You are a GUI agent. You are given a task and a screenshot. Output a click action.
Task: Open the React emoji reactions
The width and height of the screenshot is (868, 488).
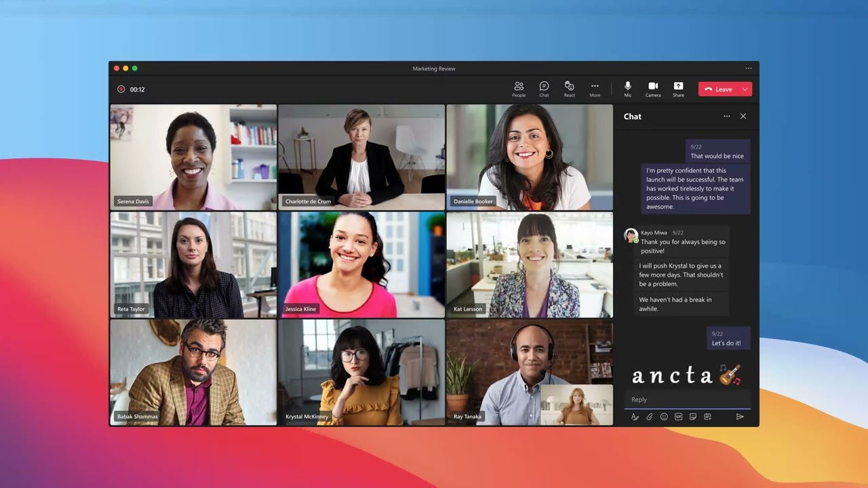(570, 89)
